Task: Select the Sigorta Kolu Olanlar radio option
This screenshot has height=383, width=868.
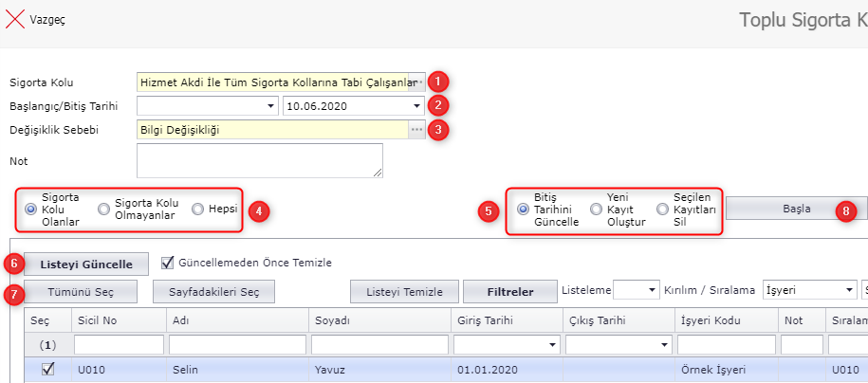Action: (x=31, y=209)
